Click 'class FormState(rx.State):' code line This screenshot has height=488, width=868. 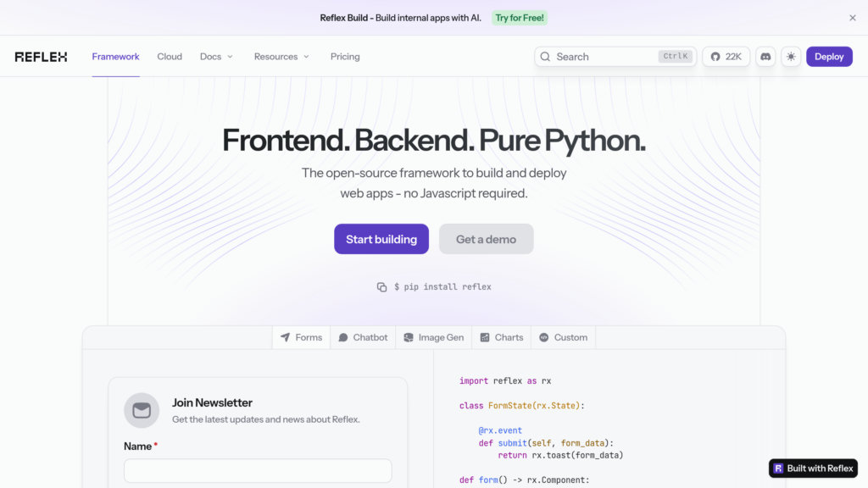(522, 406)
